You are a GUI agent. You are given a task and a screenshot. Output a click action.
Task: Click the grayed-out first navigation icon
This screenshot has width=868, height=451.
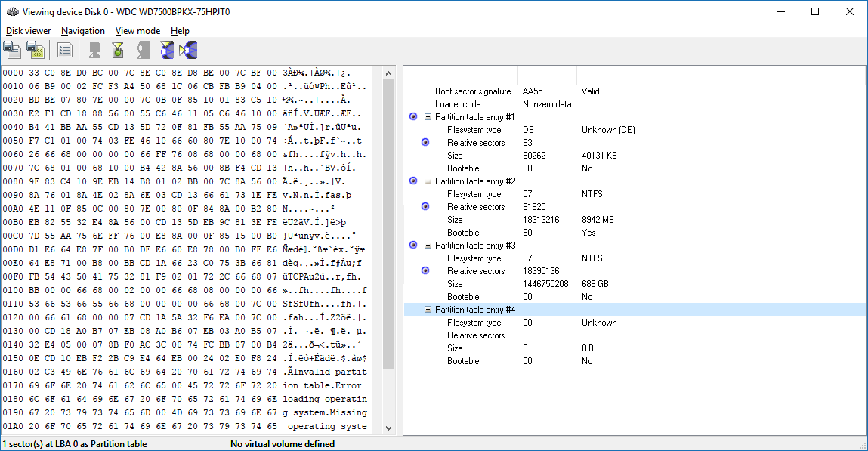click(x=94, y=50)
